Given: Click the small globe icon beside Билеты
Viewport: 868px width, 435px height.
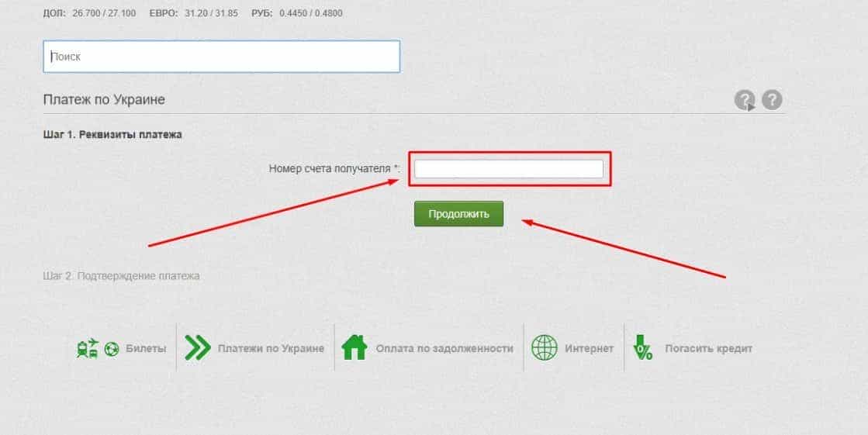Looking at the screenshot, I should pyautogui.click(x=111, y=350).
